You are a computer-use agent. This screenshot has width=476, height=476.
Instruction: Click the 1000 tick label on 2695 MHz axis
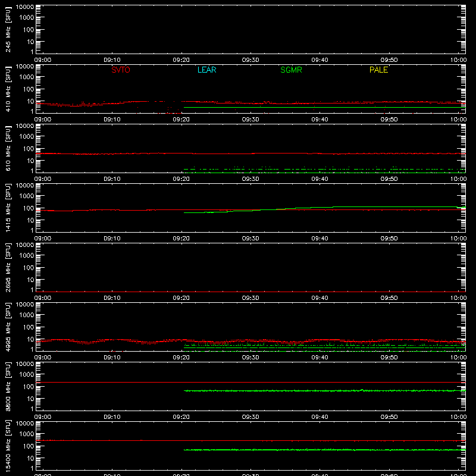point(27,255)
